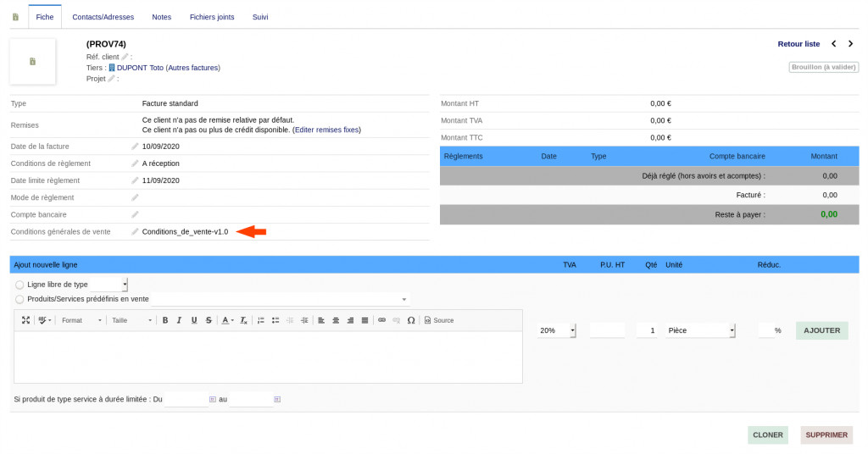Maximize the rich text editor
Image resolution: width=868 pixels, height=454 pixels.
(25, 320)
